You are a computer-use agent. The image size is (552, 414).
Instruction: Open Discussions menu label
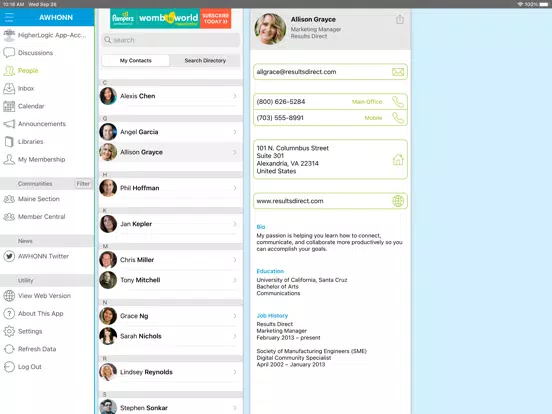pyautogui.click(x=36, y=53)
